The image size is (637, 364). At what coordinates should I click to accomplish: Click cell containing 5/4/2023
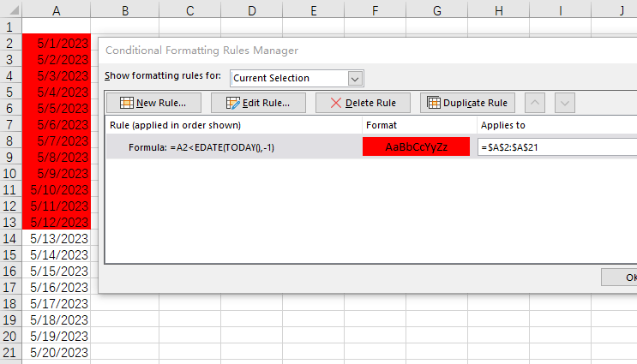[57, 92]
